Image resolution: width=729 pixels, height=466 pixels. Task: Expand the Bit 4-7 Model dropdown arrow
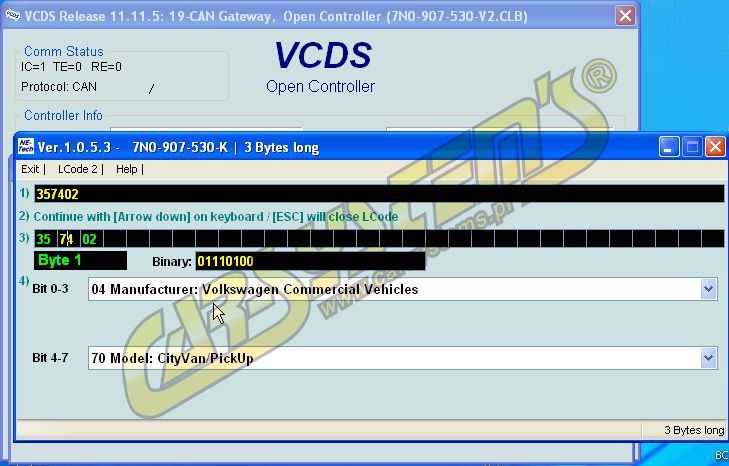[708, 358]
